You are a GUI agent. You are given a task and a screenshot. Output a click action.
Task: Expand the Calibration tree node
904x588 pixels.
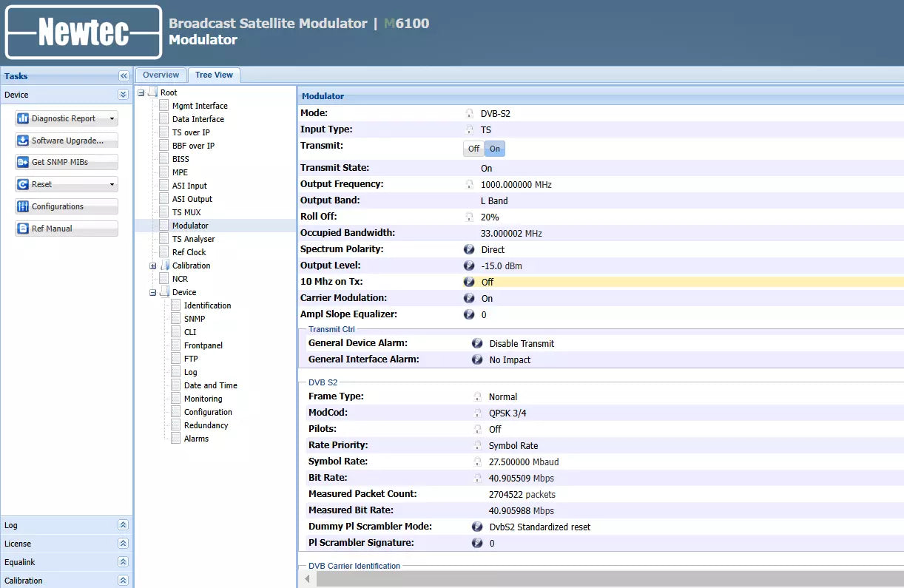[153, 266]
